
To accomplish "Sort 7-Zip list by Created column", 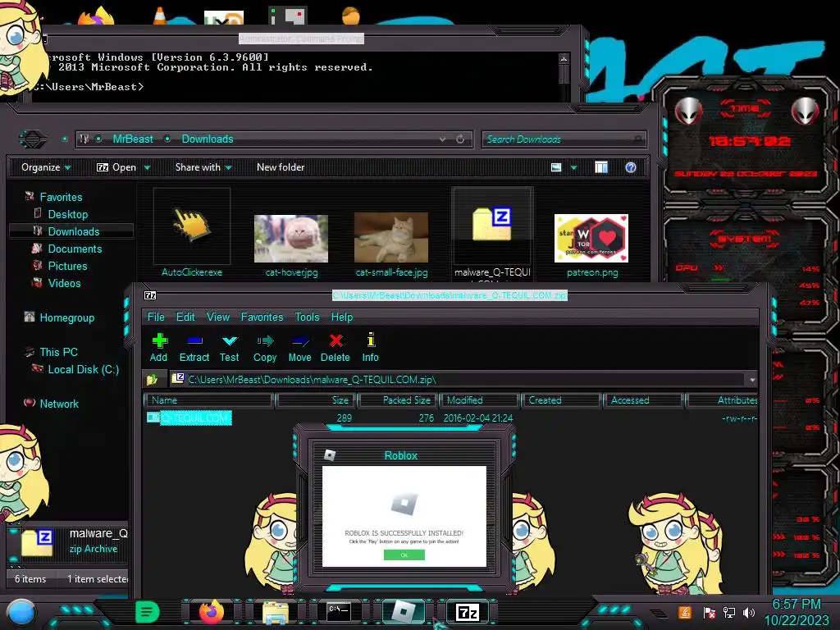I will 561,400.
